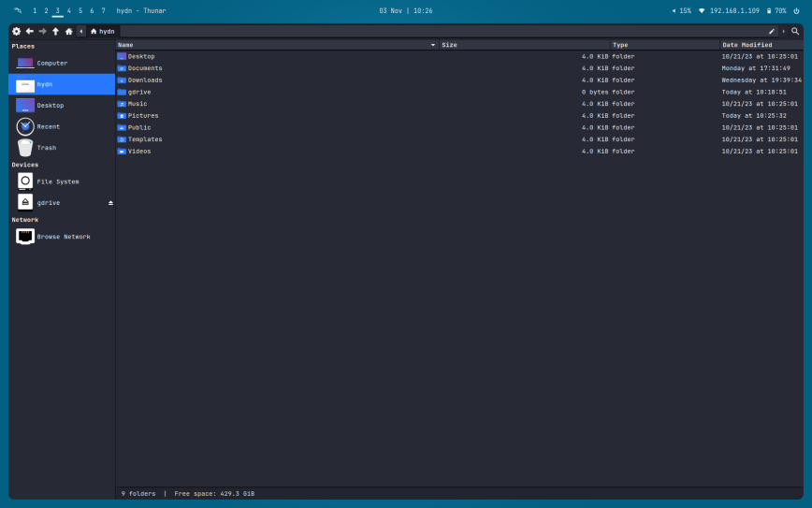Click the launcher icon at top-left bar
This screenshot has width=812, height=508.
[x=18, y=11]
